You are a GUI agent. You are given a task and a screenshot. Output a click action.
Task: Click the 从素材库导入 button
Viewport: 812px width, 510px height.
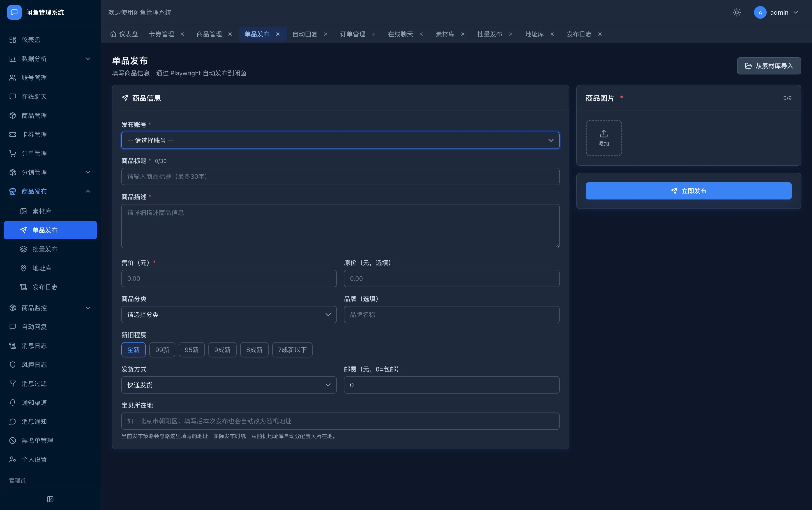(769, 66)
